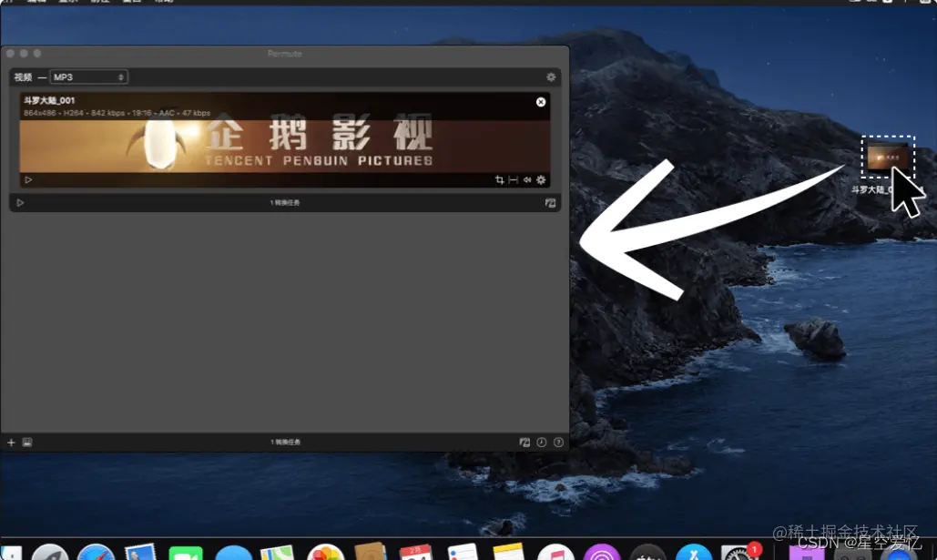
Task: Click the export icon in the group bar
Action: tap(550, 203)
